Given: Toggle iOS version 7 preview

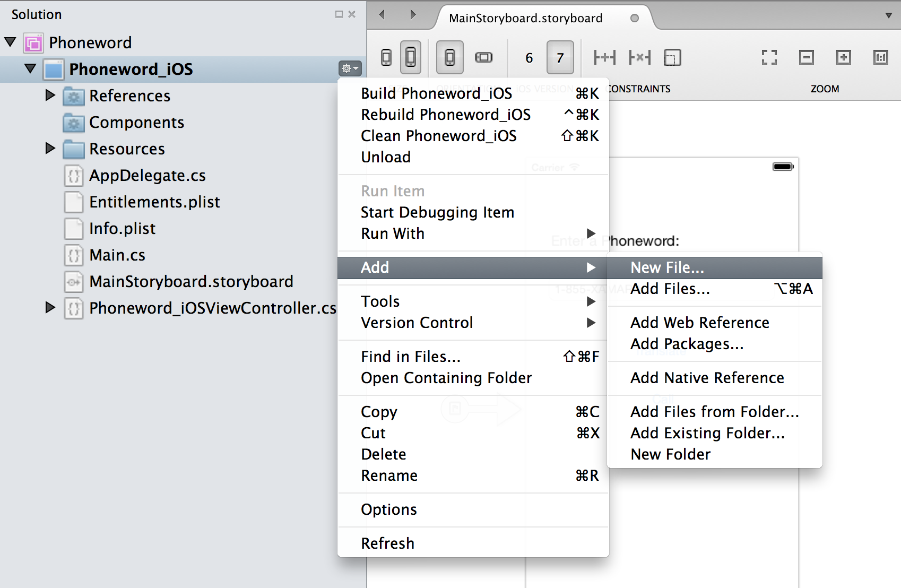Looking at the screenshot, I should (560, 58).
